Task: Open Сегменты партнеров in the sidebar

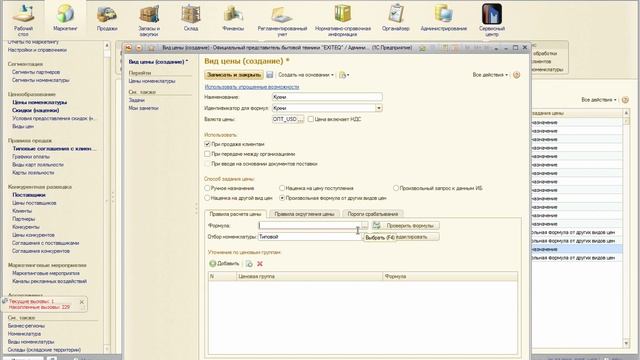Action: 36,72
